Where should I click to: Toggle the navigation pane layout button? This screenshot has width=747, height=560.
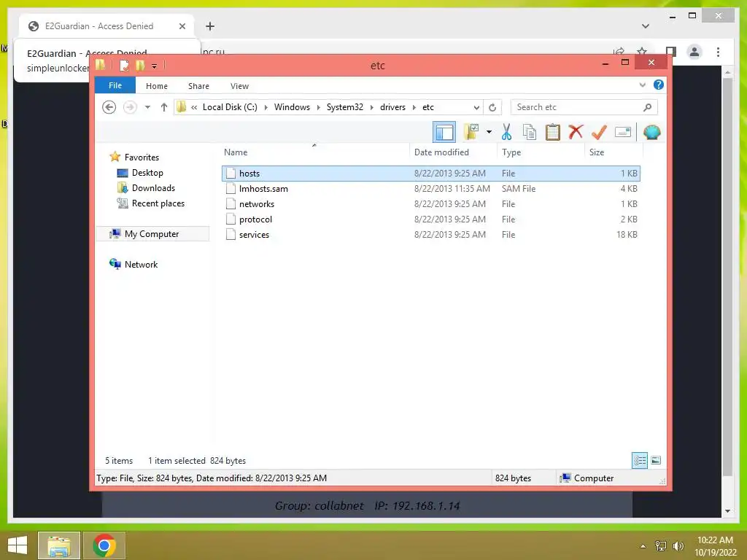(x=444, y=133)
